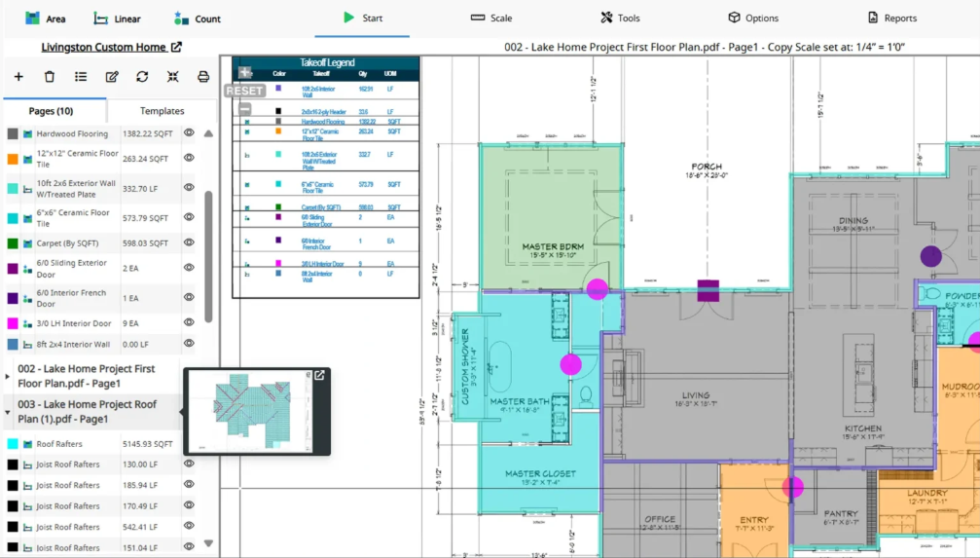Viewport: 980px width, 558px height.
Task: Select the Linear takeoff tool
Action: coord(117,19)
